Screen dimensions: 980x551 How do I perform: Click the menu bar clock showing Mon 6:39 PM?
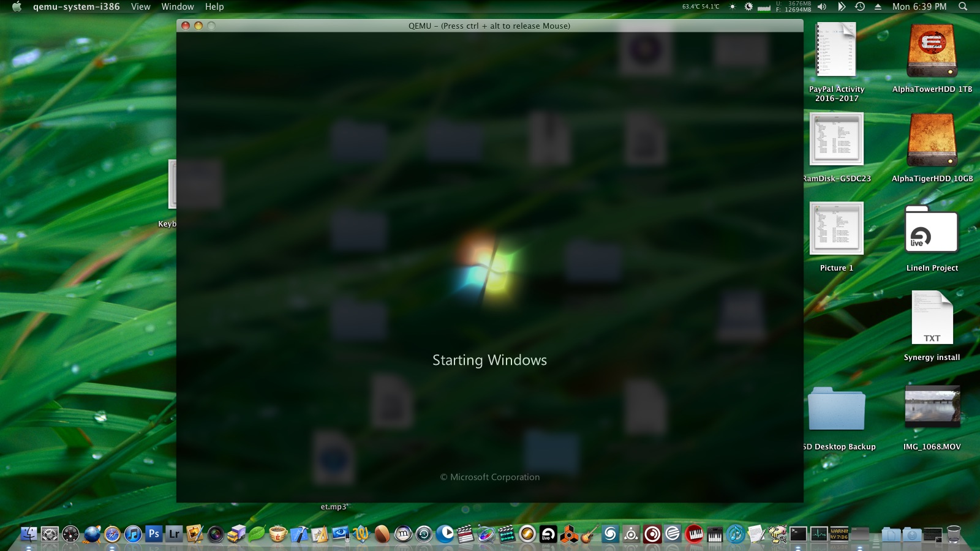click(919, 7)
